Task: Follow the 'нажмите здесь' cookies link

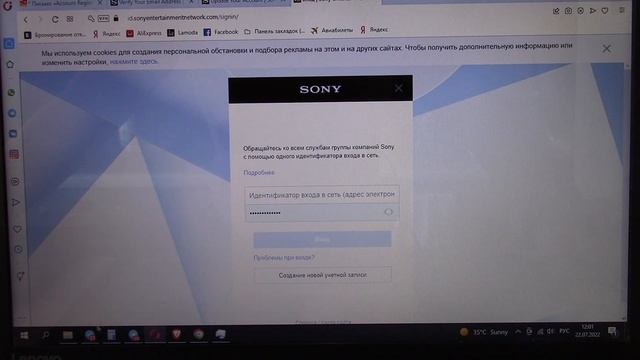Action: pos(133,62)
